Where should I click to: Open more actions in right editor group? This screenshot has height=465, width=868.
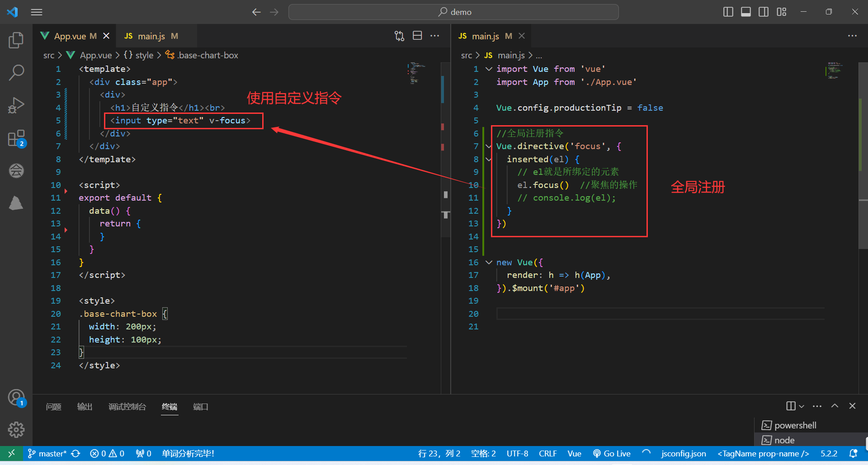852,36
